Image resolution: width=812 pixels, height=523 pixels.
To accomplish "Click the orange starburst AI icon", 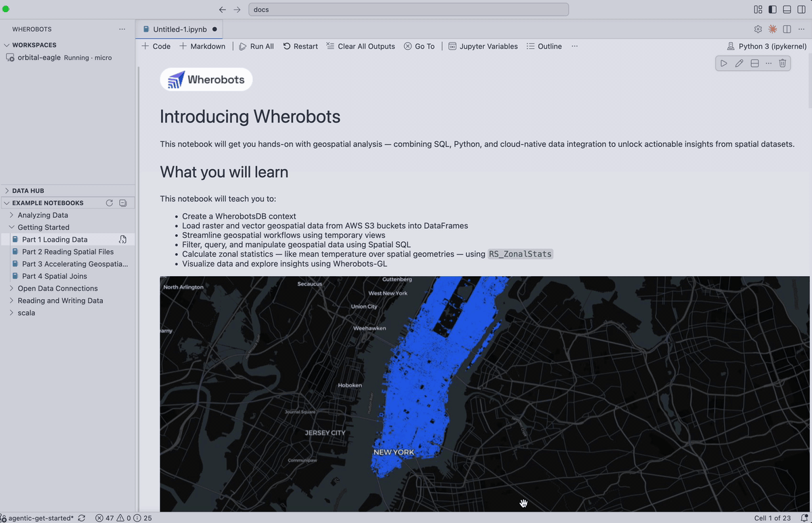I will point(773,29).
